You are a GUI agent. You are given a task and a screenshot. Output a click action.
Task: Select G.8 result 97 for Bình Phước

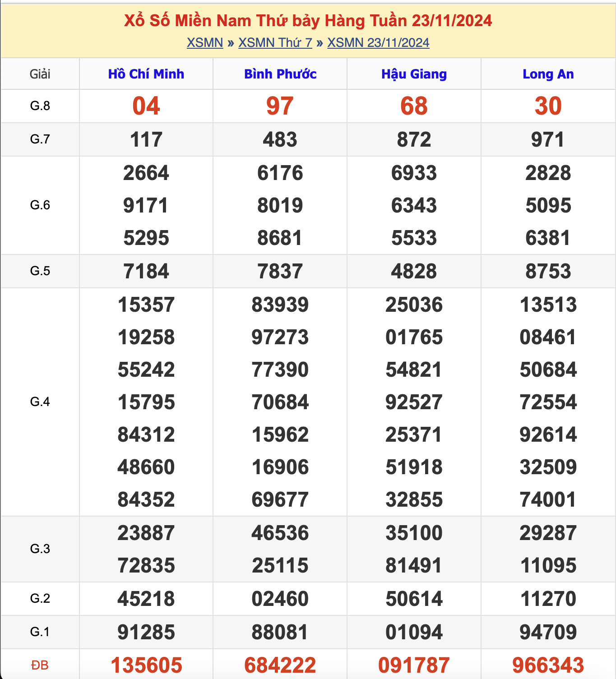(280, 106)
